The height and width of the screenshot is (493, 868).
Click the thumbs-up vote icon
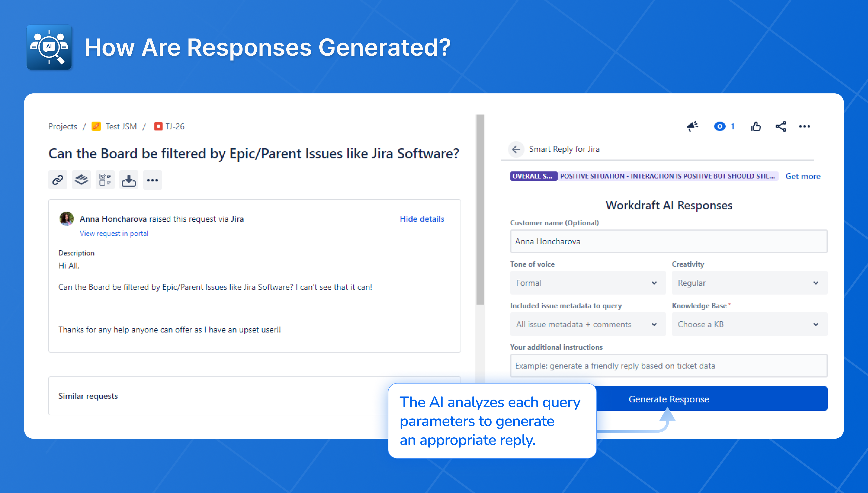tap(755, 127)
